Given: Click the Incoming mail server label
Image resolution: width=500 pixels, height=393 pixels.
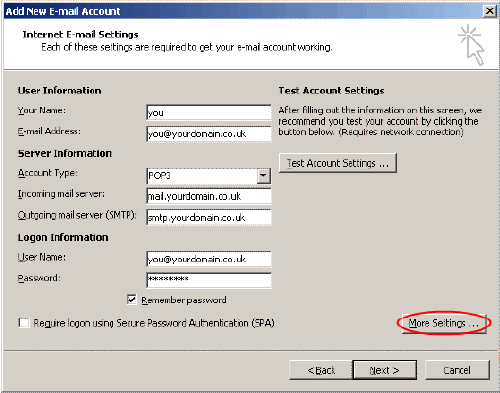Looking at the screenshot, I should click(x=61, y=194).
